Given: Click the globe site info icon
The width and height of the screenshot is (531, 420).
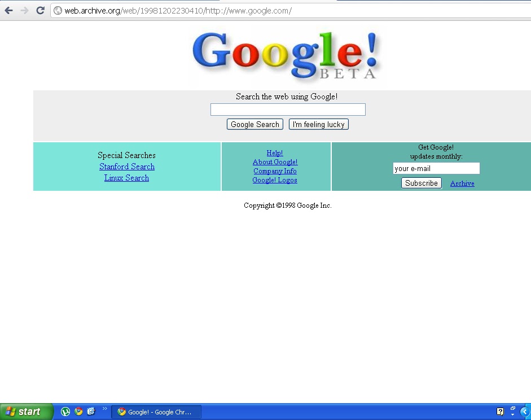Looking at the screenshot, I should (x=58, y=11).
